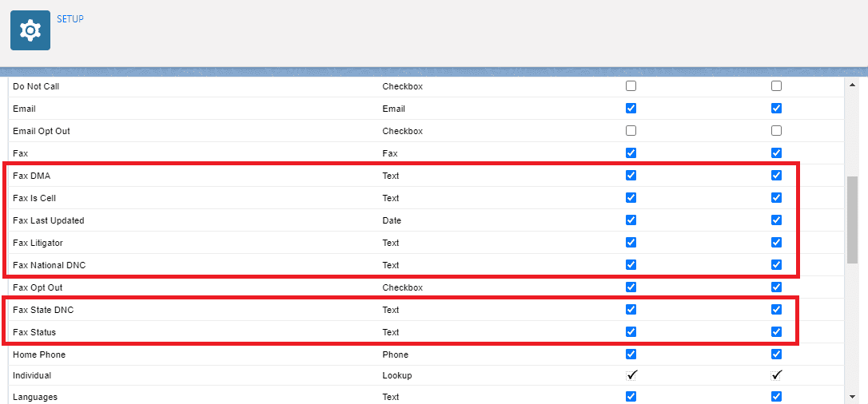Check the left Email Opt Out checkbox

pyautogui.click(x=631, y=131)
